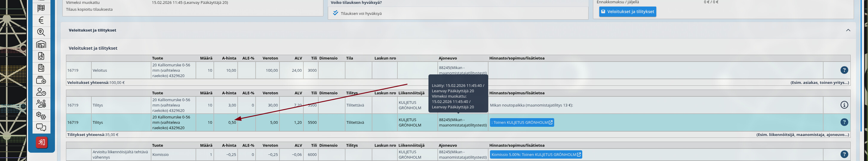
Task: Open 'Komissio 5.00%: Toinen KULJETUS GRÖNHOLM' link
Action: pyautogui.click(x=535, y=155)
